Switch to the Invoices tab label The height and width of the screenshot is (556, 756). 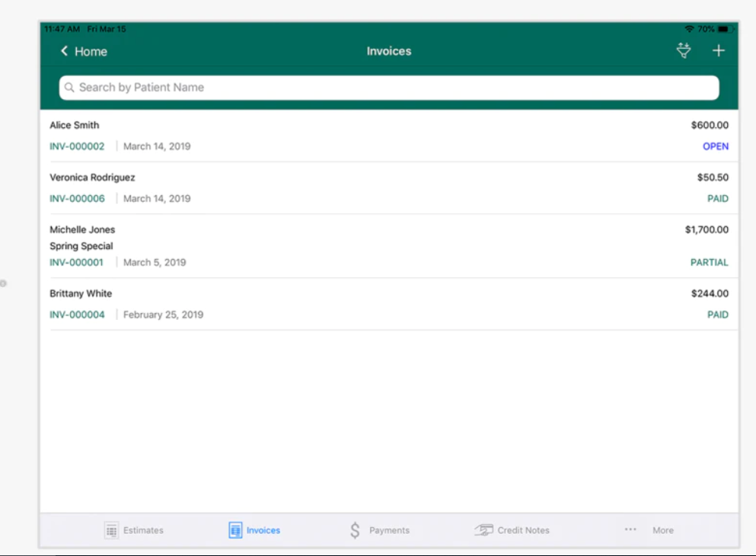pos(263,530)
